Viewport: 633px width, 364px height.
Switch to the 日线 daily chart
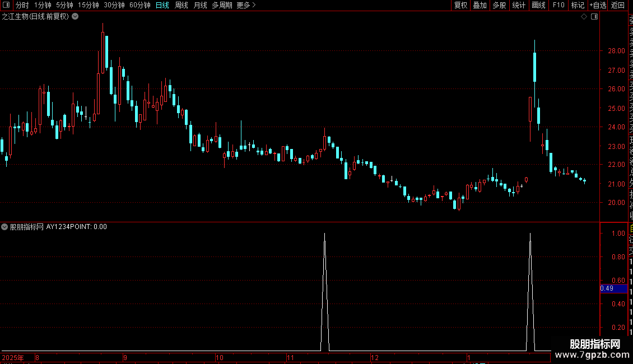pyautogui.click(x=162, y=5)
